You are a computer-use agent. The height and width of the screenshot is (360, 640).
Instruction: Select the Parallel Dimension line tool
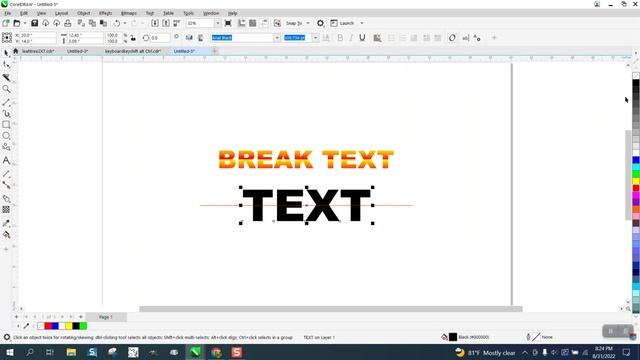6,174
